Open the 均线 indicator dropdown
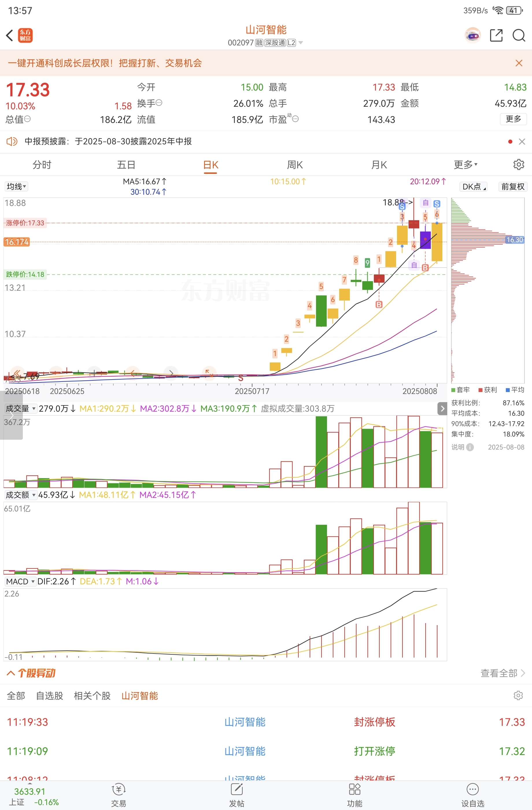Screen dimensions: 532x810 pyautogui.click(x=16, y=187)
